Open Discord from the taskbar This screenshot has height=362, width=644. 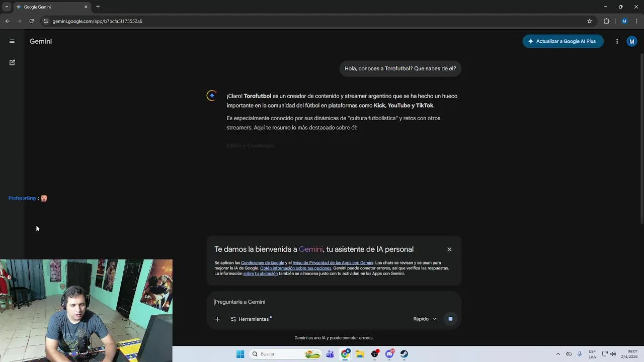389,354
